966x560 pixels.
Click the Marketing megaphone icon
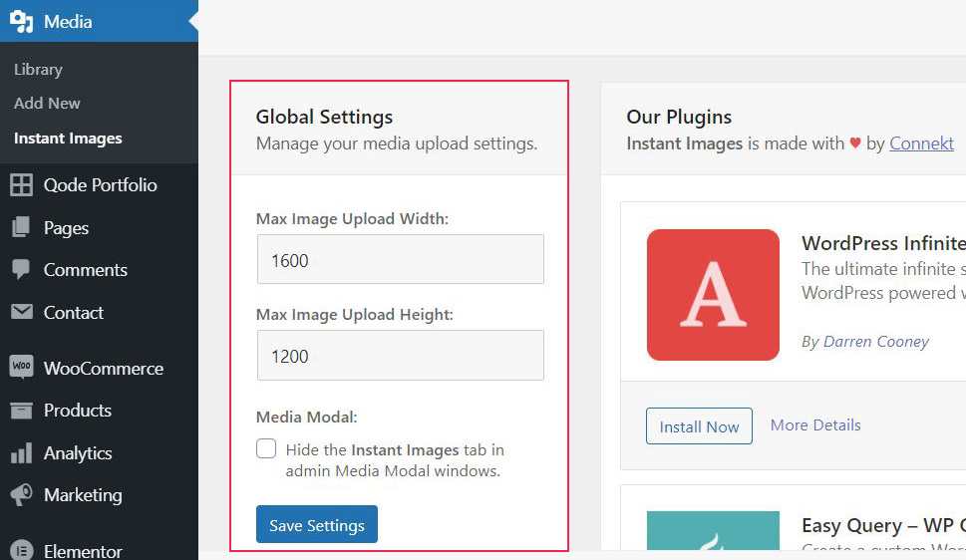[x=22, y=494]
